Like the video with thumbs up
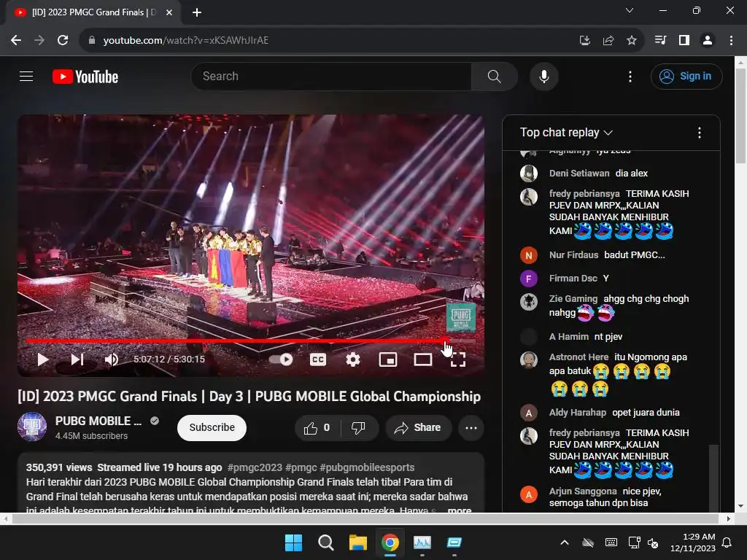747x560 pixels. coord(317,427)
